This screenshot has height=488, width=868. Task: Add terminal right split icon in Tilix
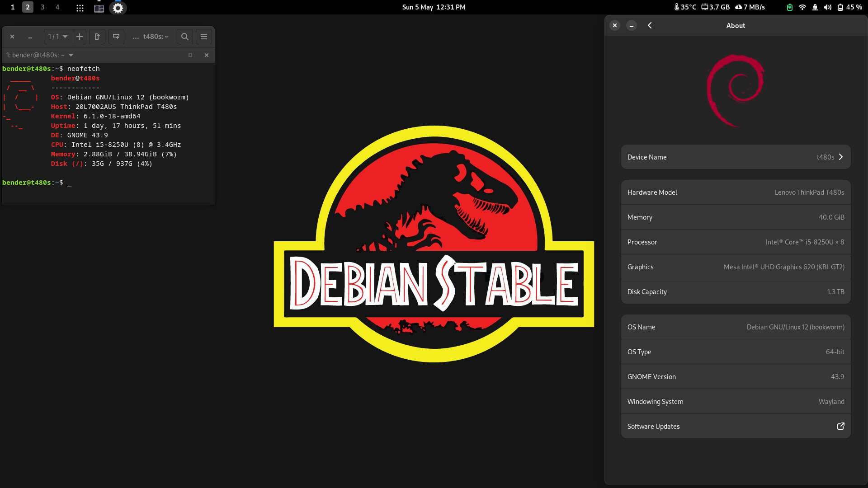click(x=97, y=37)
